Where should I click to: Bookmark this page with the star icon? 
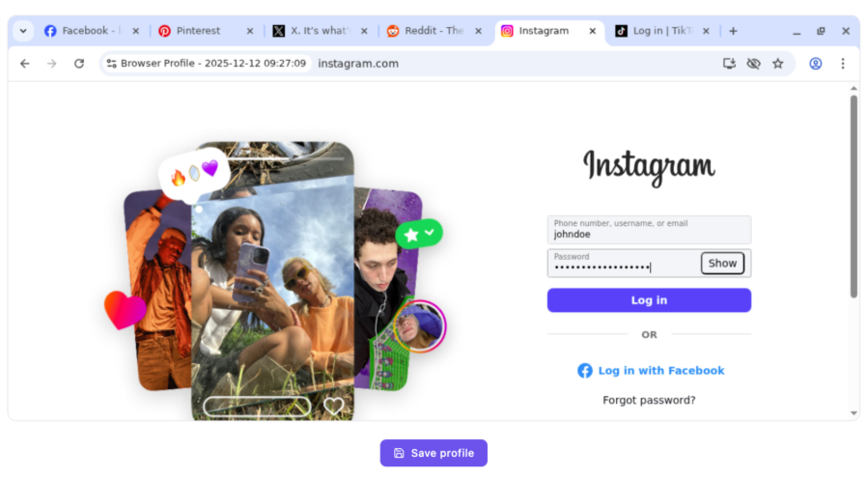[778, 64]
